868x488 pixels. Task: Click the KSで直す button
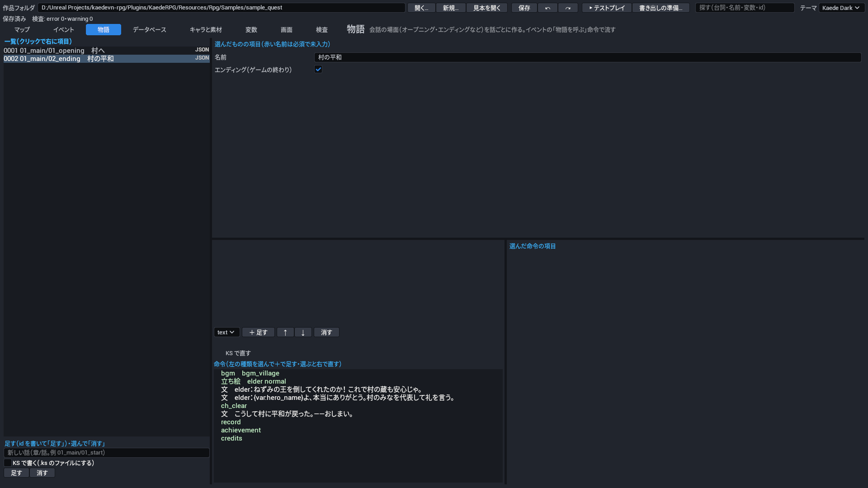click(238, 353)
